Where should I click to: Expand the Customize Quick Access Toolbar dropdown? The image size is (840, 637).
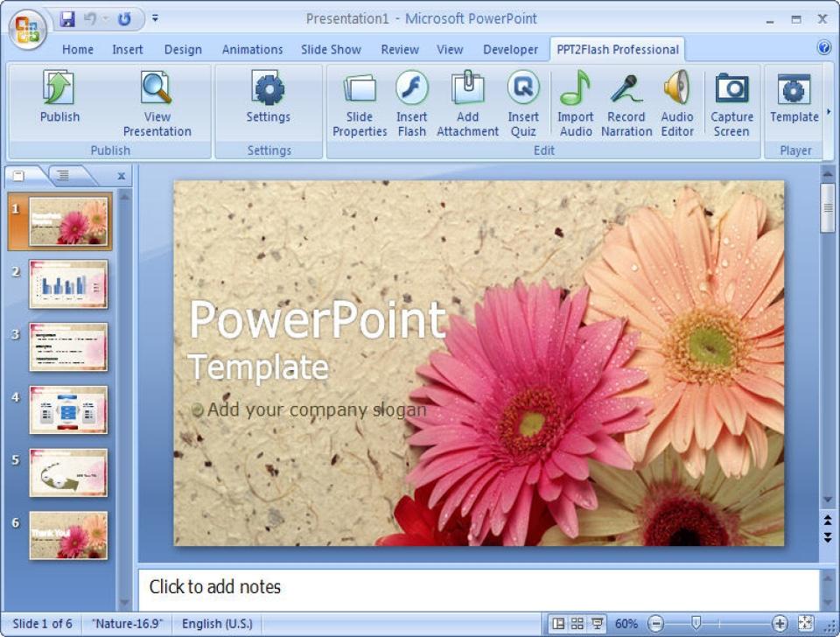[155, 17]
